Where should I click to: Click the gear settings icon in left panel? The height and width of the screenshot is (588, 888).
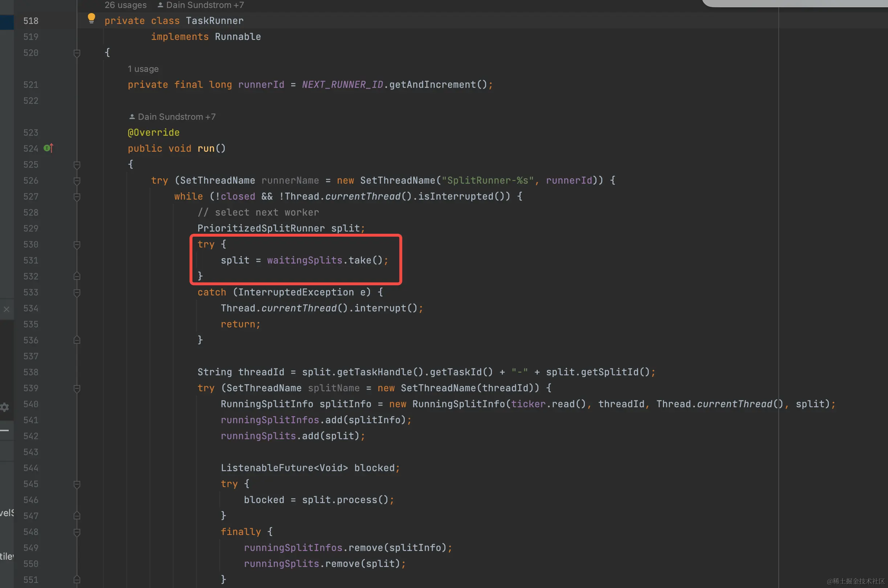pos(4,407)
